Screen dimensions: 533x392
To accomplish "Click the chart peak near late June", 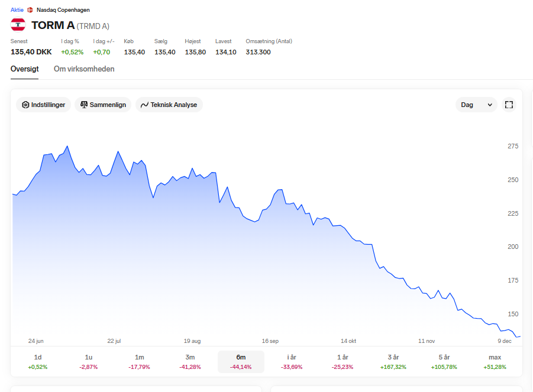I will (67, 147).
